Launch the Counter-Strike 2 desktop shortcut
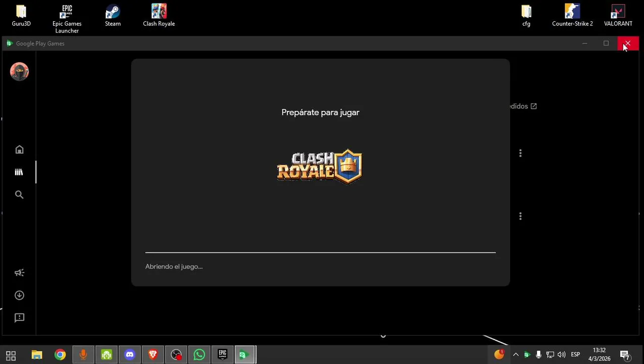The height and width of the screenshot is (364, 644). click(572, 15)
